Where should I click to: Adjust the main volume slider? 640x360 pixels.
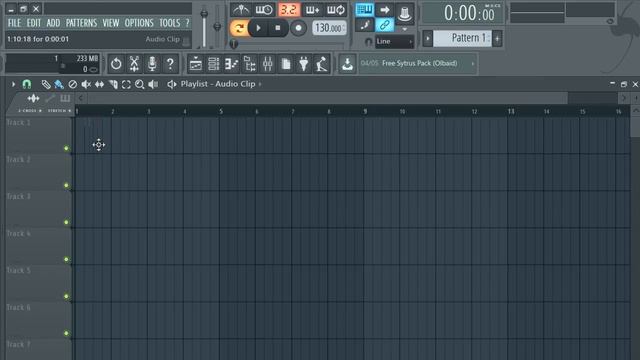click(204, 27)
